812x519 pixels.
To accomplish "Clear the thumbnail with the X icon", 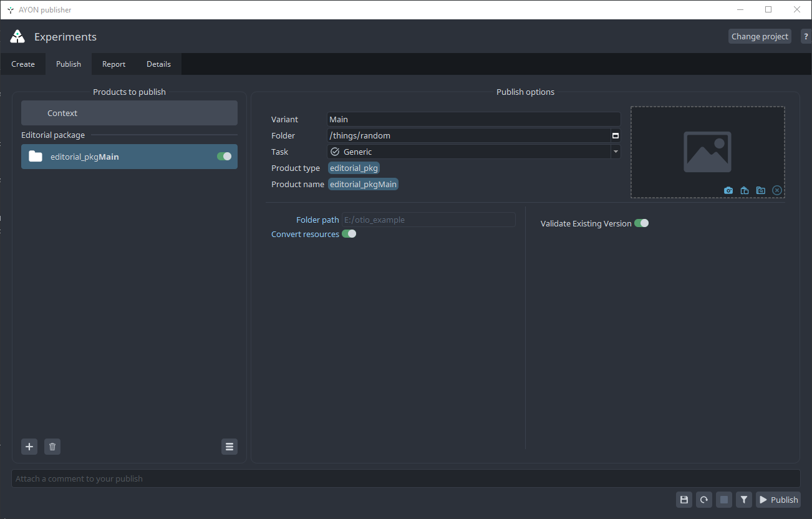I will click(777, 190).
